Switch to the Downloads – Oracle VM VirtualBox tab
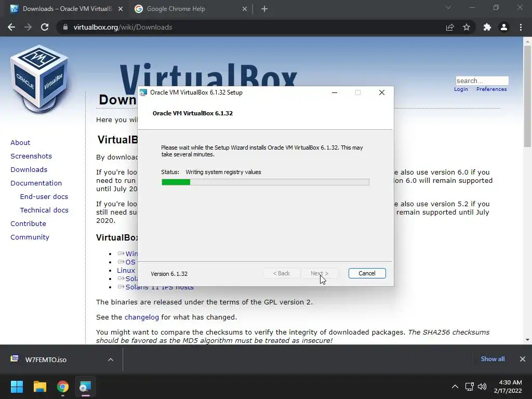The image size is (532, 399). coord(66,9)
